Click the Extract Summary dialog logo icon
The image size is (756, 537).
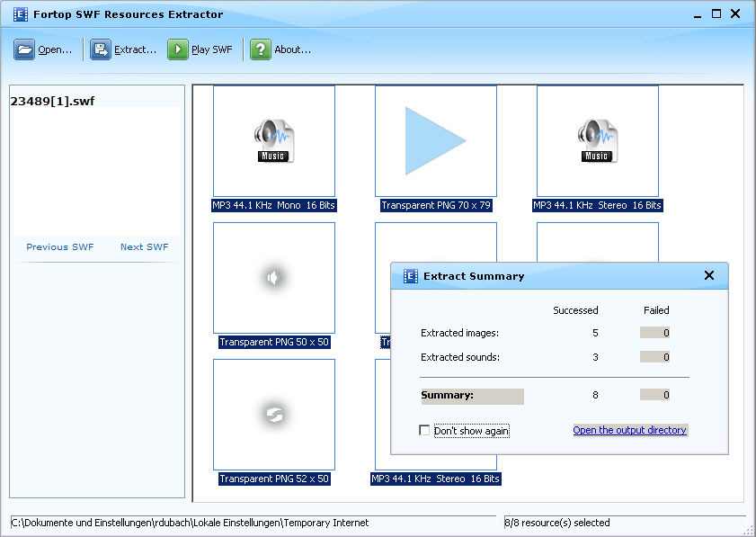pyautogui.click(x=410, y=276)
